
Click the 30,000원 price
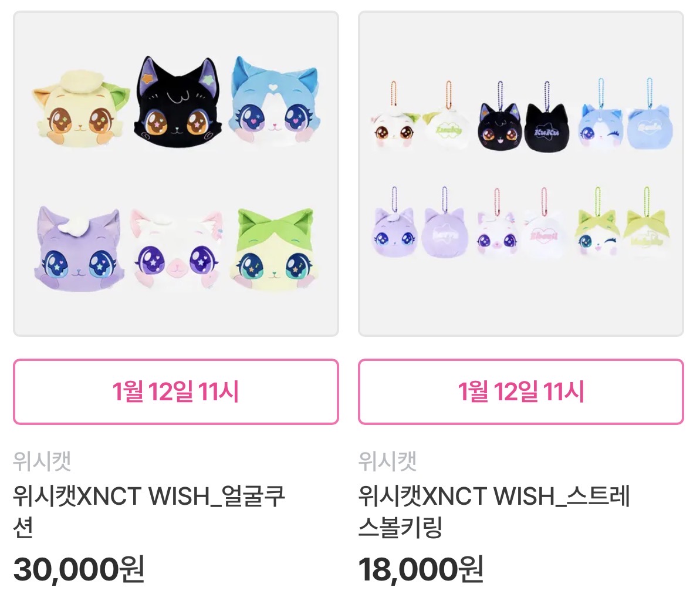79,569
